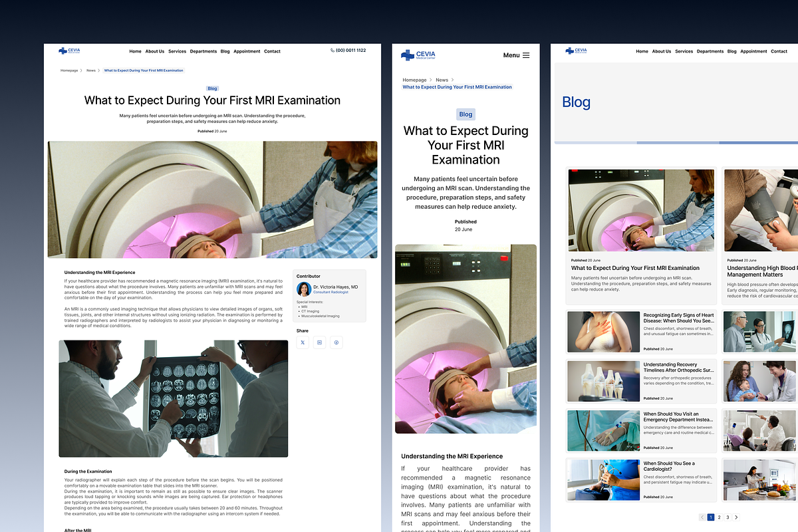Click the Menu label in mobile header
The image size is (798, 532).
click(x=511, y=55)
